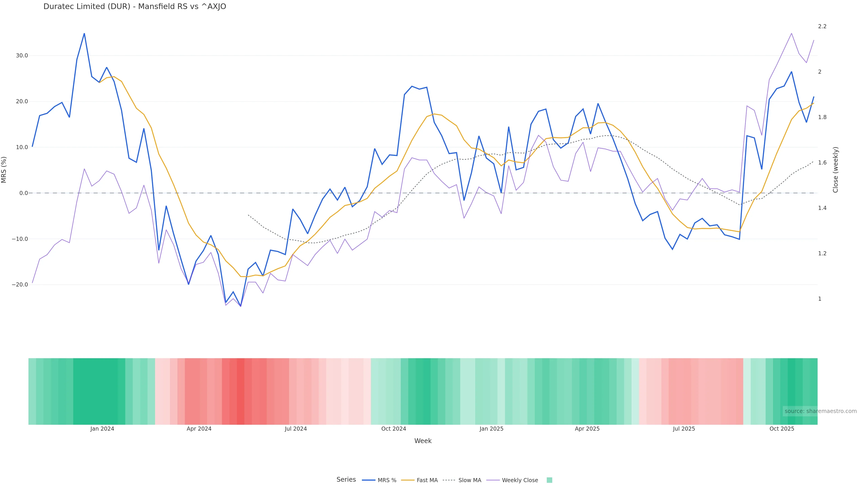Click the Close (weekly) axis title
The height and width of the screenshot is (488, 868).
click(835, 170)
